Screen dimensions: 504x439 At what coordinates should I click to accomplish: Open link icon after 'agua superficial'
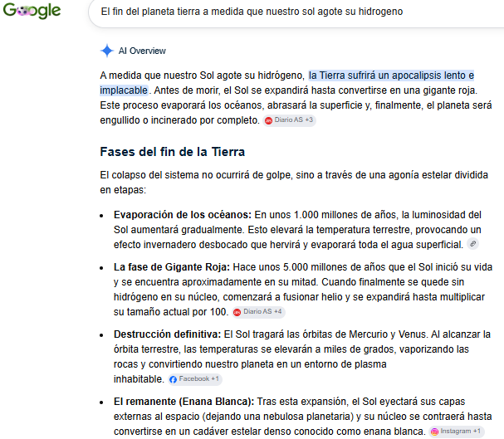tap(472, 244)
